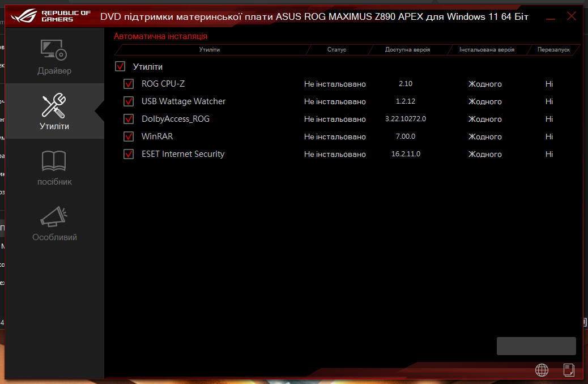Click the globe language icon
Viewport: 588px width, 384px height.
click(542, 370)
